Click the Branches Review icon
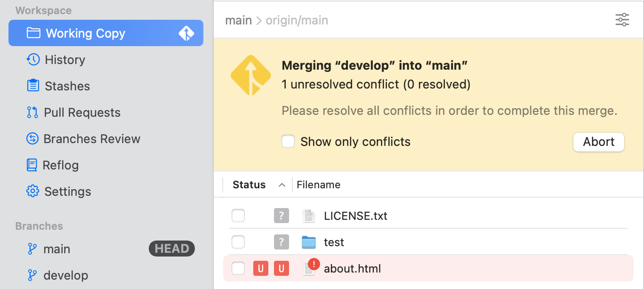The width and height of the screenshot is (644, 289). [x=32, y=139]
